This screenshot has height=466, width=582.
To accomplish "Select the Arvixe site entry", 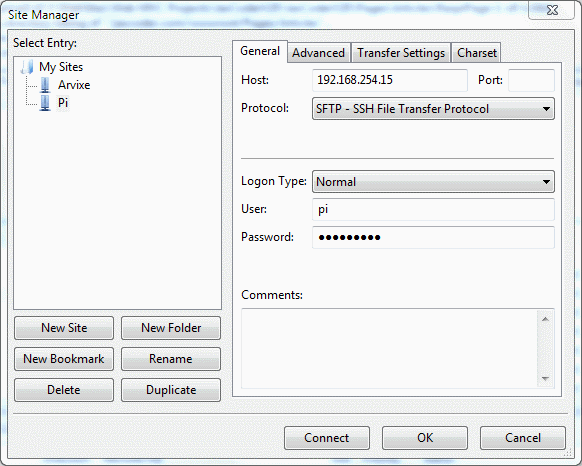I will [74, 85].
